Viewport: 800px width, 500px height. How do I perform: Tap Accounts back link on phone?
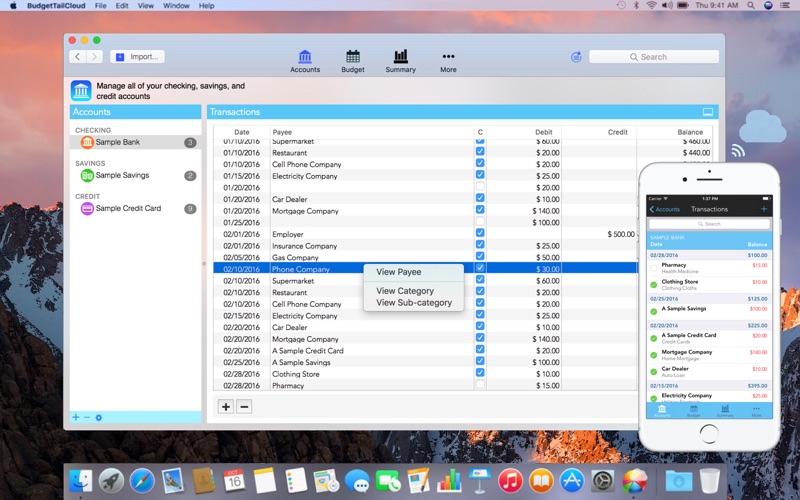click(664, 209)
